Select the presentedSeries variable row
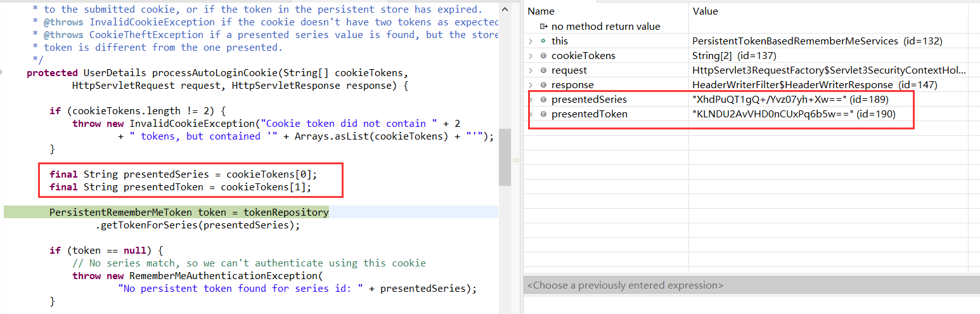 click(x=589, y=100)
